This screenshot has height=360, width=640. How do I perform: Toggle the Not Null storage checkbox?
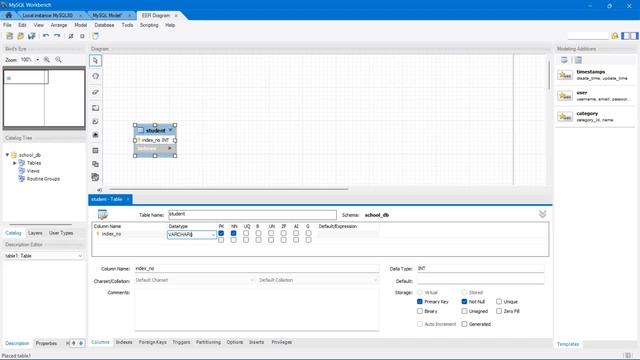click(x=464, y=302)
